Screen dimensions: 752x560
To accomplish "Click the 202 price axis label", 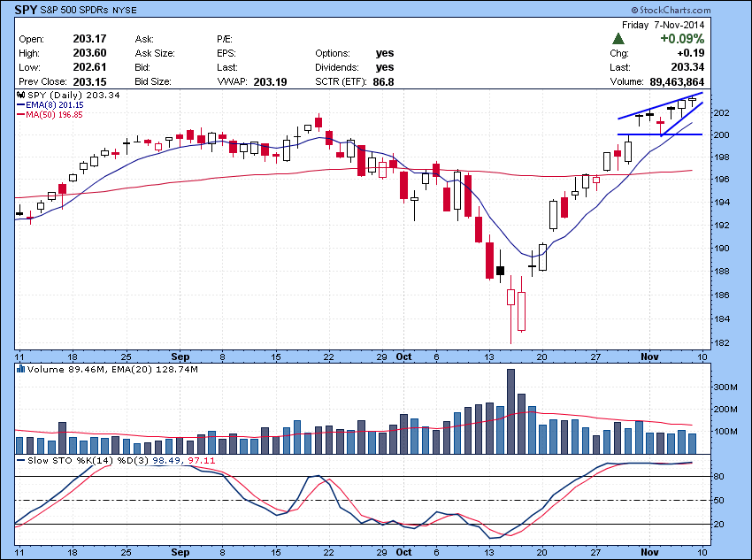I will point(722,113).
